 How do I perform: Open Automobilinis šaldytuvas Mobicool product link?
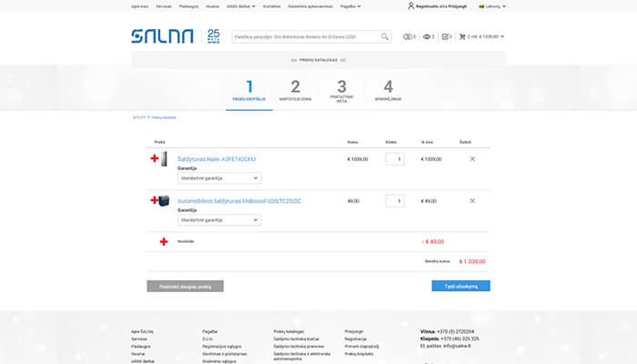click(x=239, y=201)
